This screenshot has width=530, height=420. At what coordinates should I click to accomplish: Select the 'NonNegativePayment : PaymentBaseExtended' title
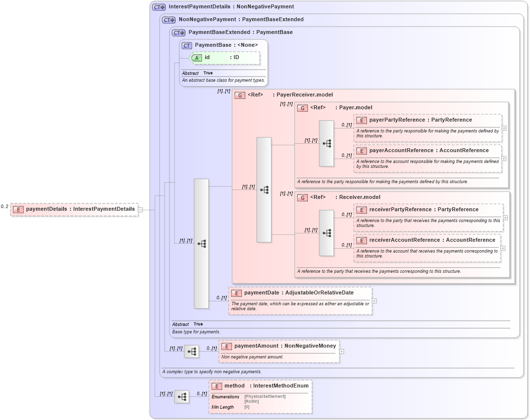241,20
